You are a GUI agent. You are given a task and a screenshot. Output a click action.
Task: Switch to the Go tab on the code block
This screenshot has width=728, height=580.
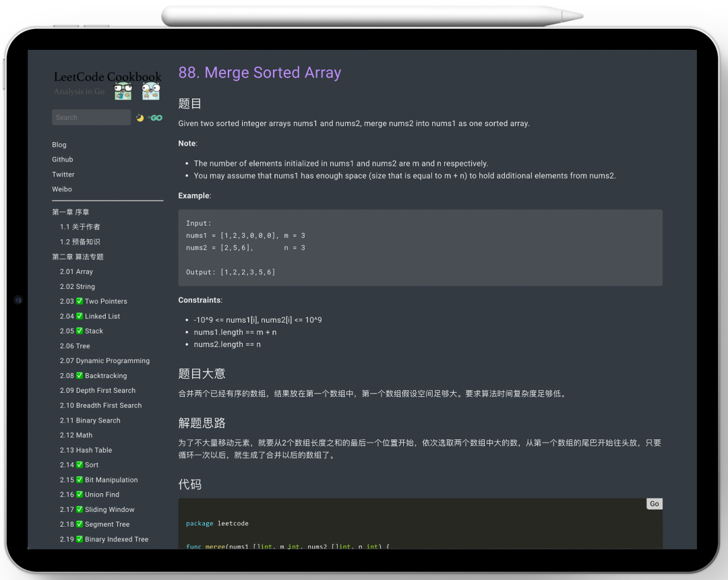click(x=654, y=503)
